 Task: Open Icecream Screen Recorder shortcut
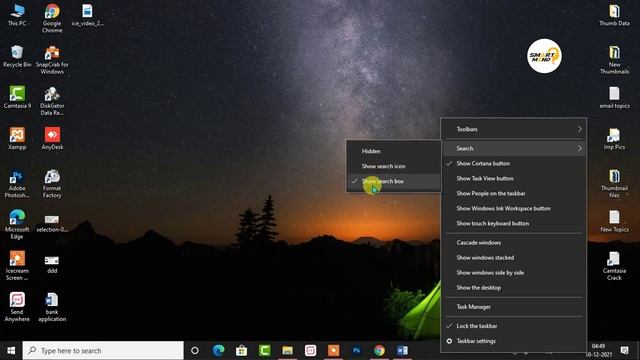(x=17, y=266)
